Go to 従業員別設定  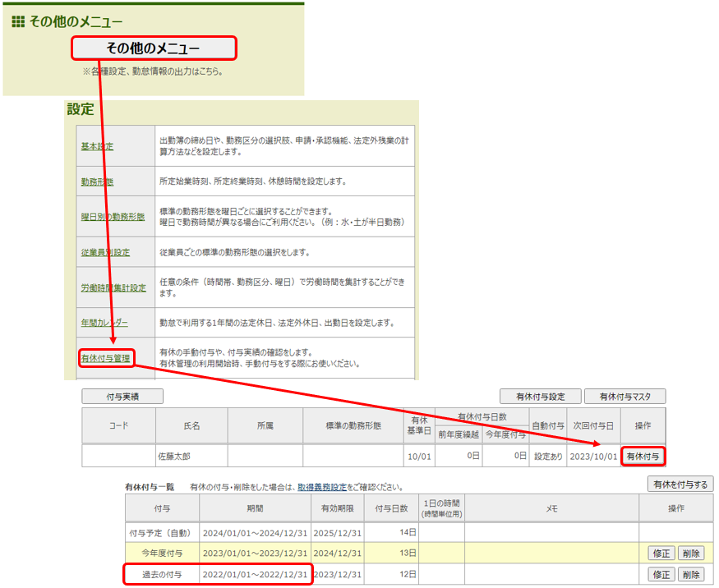[x=105, y=252]
